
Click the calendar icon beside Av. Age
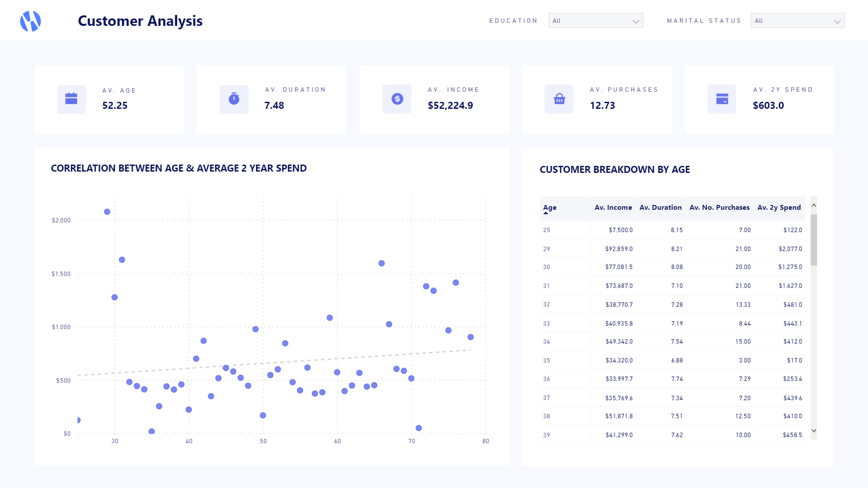(71, 99)
